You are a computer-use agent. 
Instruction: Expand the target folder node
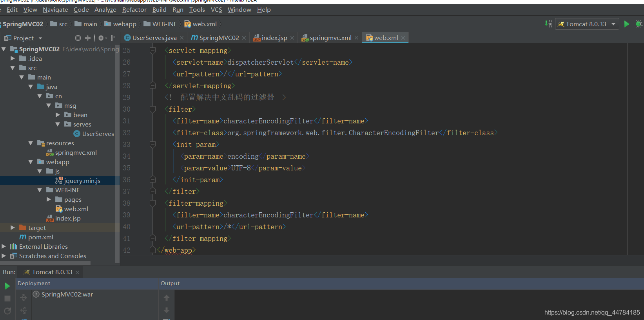pyautogui.click(x=13, y=228)
